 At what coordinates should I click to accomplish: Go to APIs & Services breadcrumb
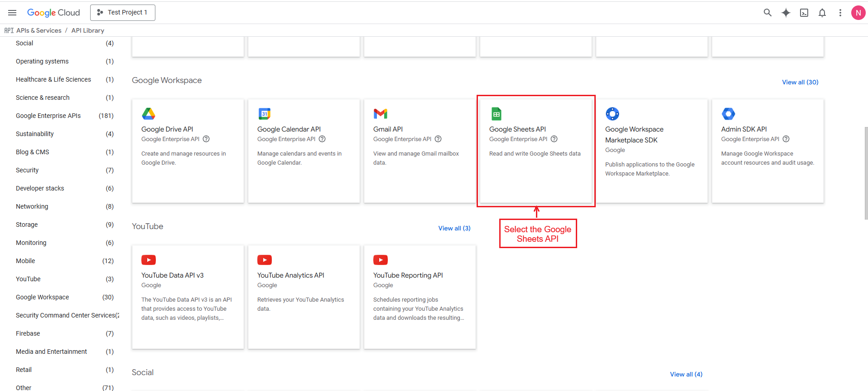click(39, 30)
